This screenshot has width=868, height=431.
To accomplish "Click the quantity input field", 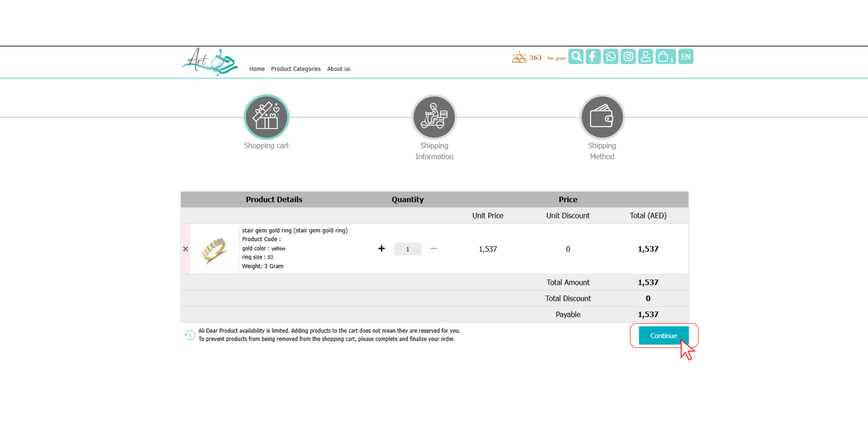I will 408,249.
